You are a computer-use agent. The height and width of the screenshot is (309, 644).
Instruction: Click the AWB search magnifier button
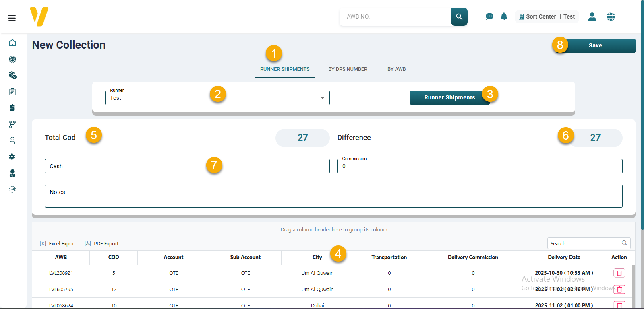(x=459, y=16)
